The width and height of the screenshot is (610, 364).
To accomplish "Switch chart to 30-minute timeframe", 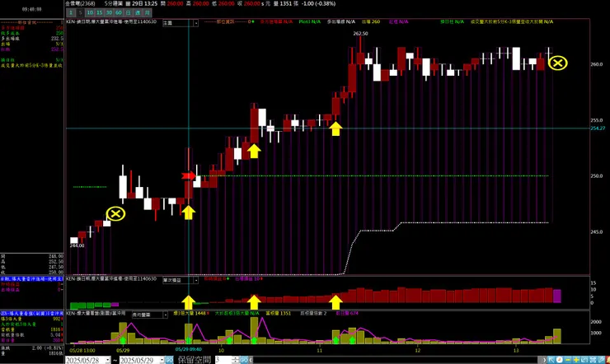I will 109,12.
